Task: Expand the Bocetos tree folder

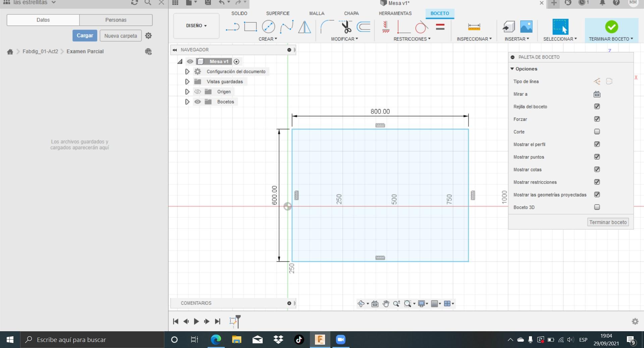Action: click(187, 102)
